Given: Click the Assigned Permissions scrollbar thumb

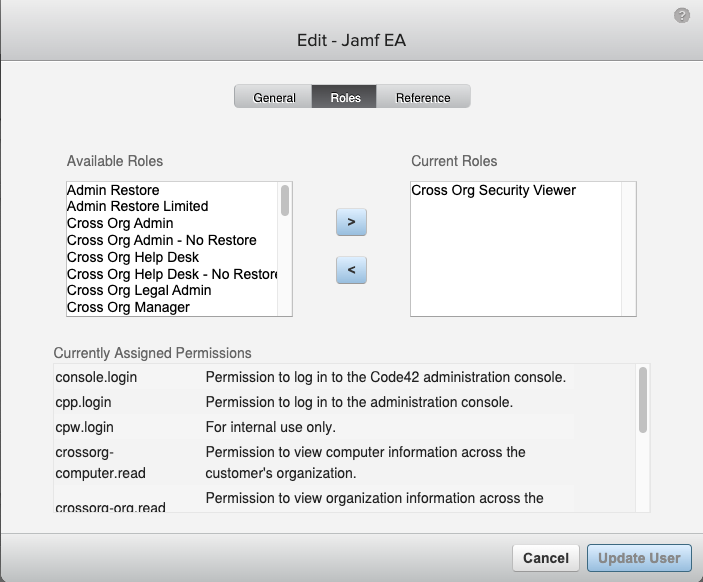Looking at the screenshot, I should (x=642, y=400).
